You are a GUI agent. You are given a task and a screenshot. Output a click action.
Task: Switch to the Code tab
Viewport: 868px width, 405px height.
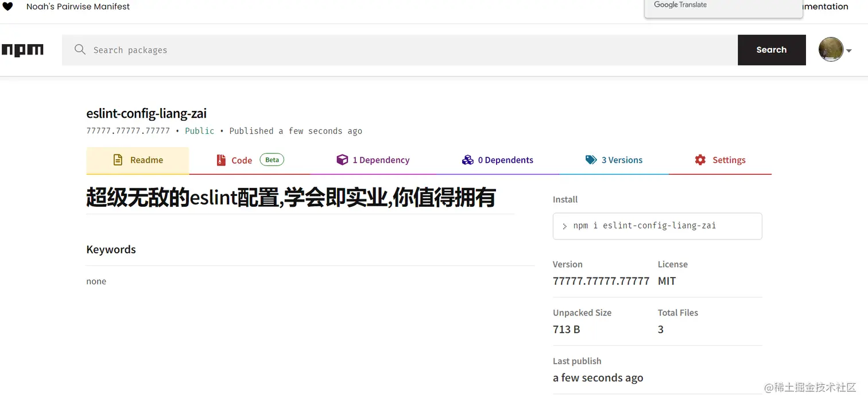(x=250, y=160)
